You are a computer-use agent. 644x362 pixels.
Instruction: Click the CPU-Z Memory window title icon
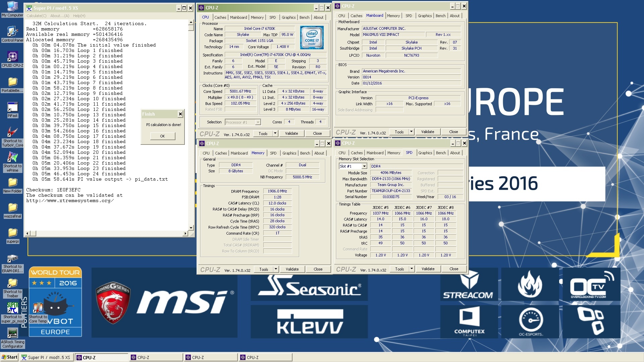pos(202,143)
